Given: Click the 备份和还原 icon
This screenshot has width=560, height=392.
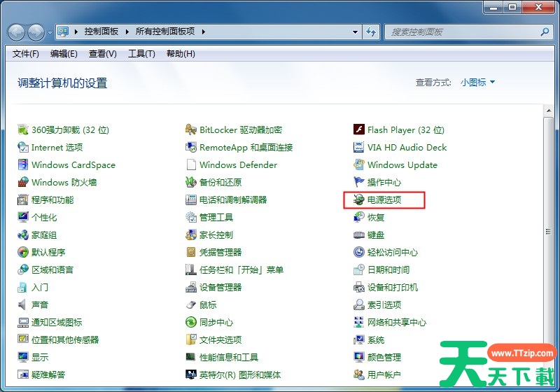Looking at the screenshot, I should [x=191, y=182].
